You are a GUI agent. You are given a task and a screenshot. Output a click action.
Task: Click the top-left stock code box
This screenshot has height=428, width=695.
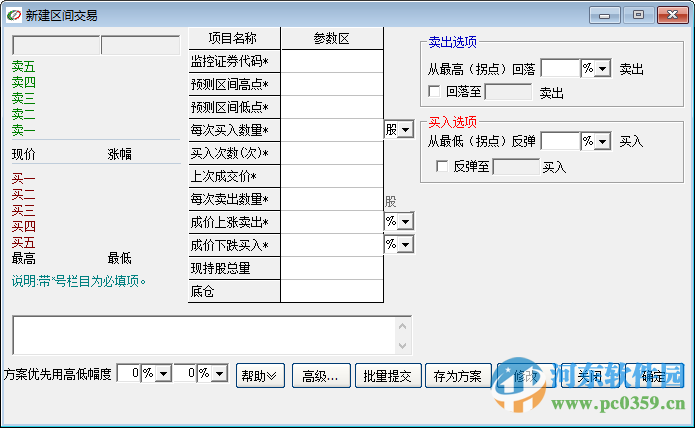click(56, 45)
